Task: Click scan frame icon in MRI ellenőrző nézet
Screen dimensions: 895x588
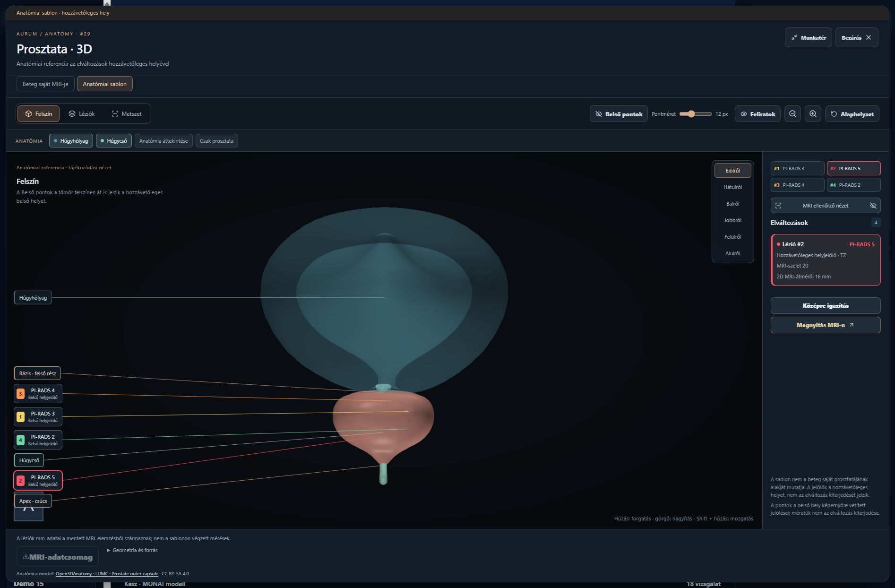Action: click(x=778, y=206)
